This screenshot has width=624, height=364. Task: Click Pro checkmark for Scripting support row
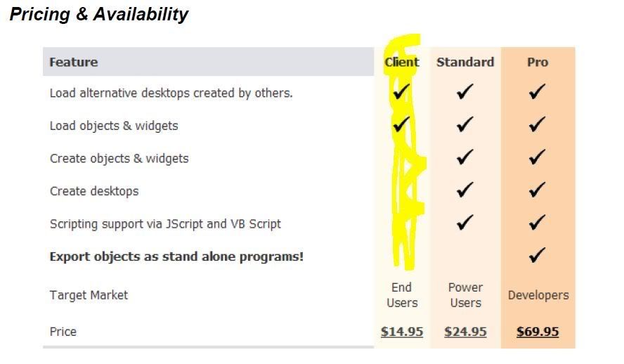(538, 222)
